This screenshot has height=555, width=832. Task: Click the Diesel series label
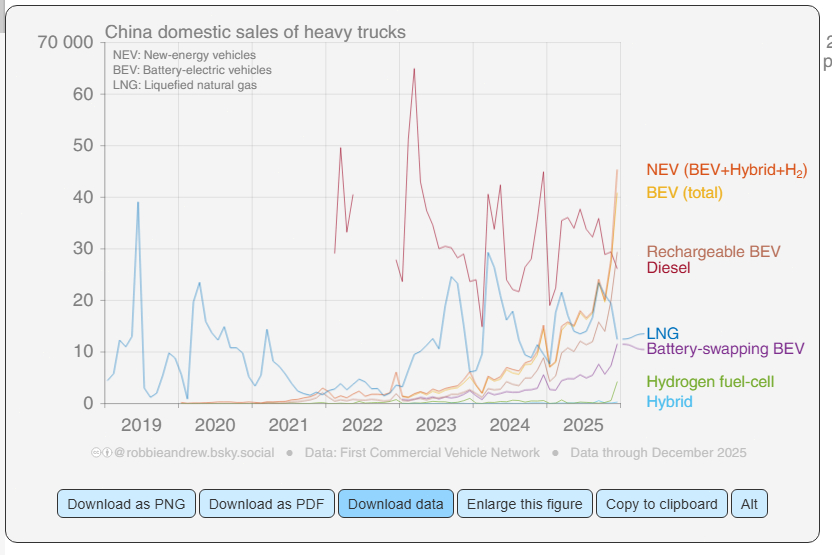(668, 268)
